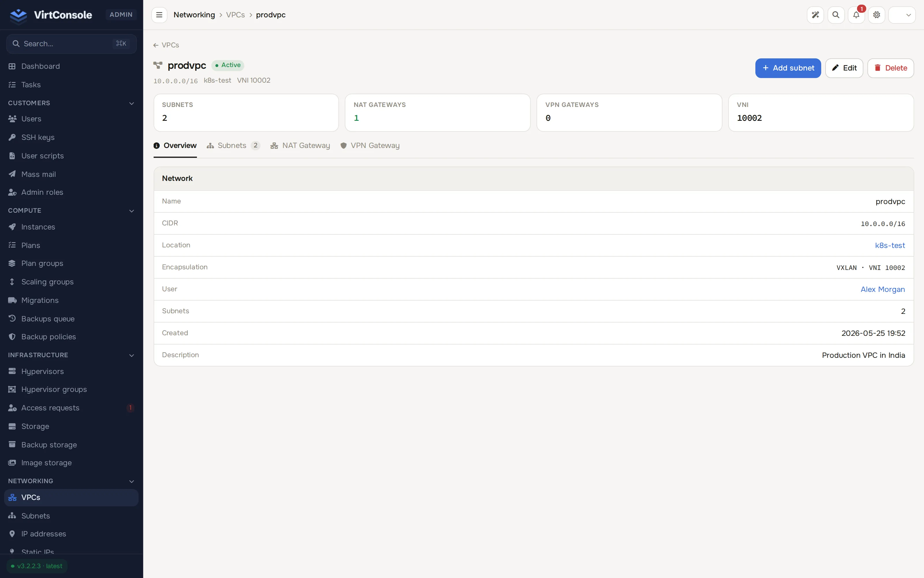Collapse the NETWORKING section
Viewport: 924px width, 578px height.
point(71,481)
